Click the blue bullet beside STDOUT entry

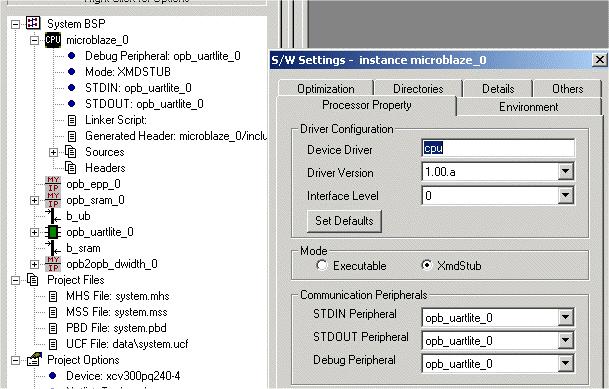click(x=71, y=104)
